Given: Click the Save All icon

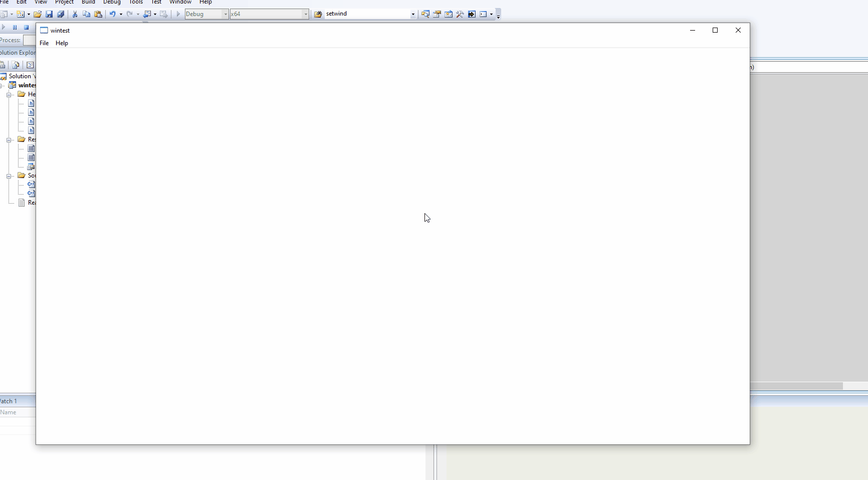Looking at the screenshot, I should (x=61, y=14).
